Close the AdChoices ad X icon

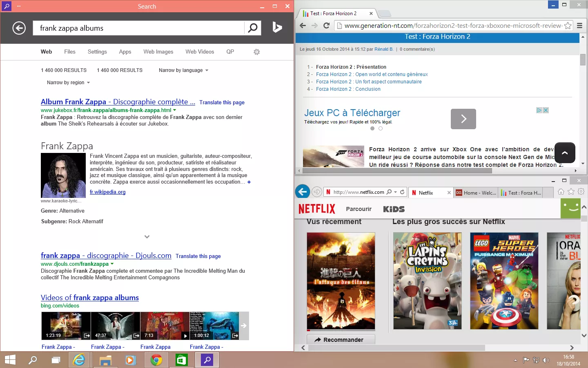coord(546,110)
